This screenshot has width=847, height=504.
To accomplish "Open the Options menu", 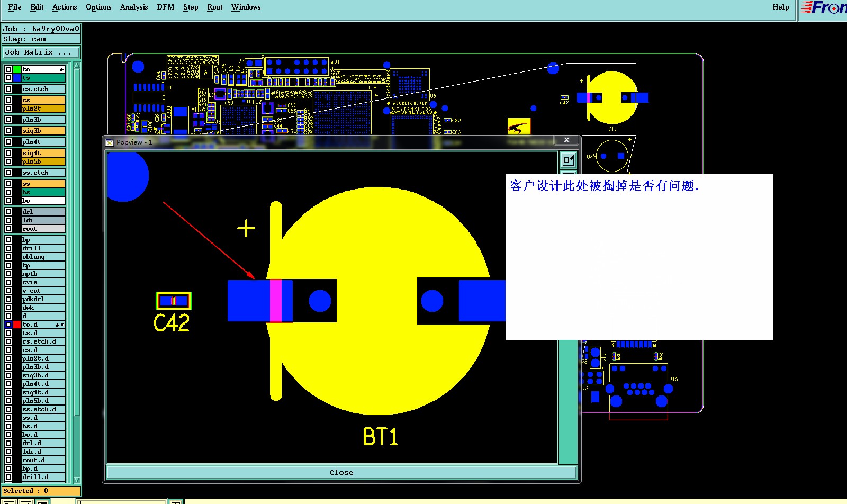I will click(98, 7).
